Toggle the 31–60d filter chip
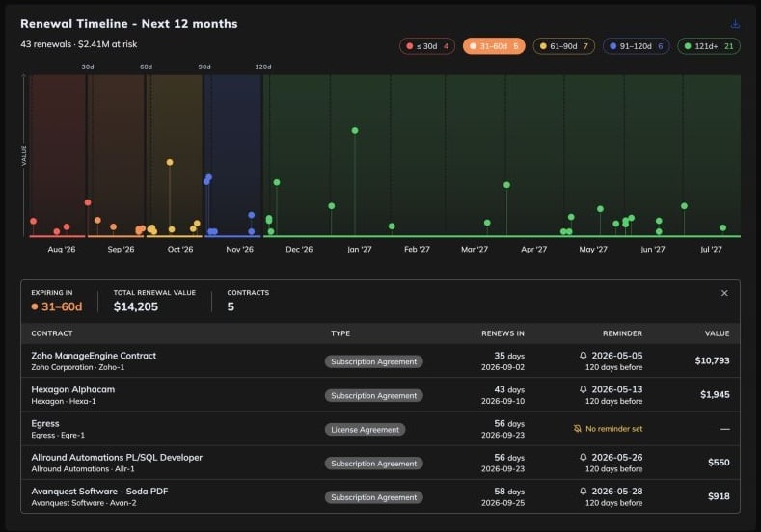Viewport: 761px width, 532px height. pos(494,46)
